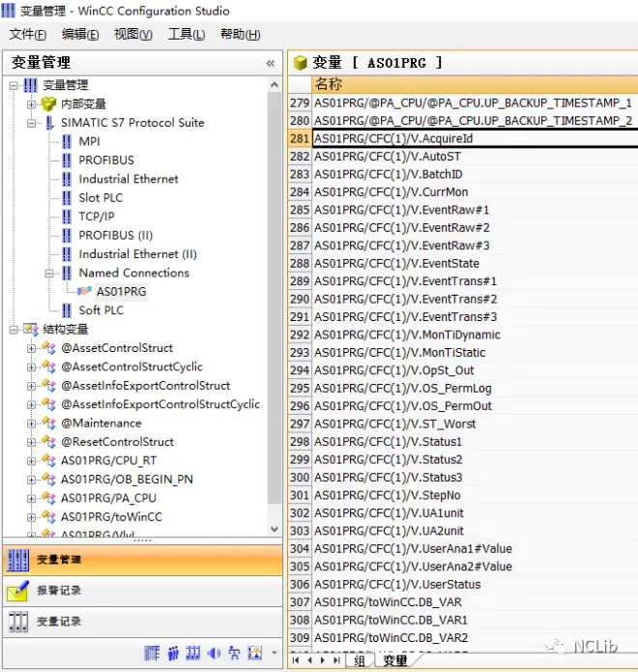Go to previous sheet tab arrow
This screenshot has width=638, height=672.
click(x=309, y=660)
